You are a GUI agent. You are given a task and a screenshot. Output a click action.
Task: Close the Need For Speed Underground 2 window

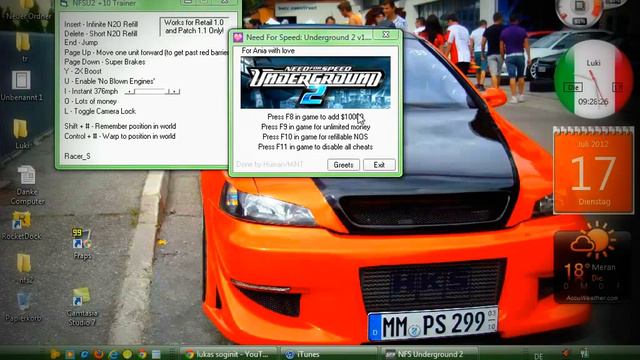[x=386, y=35]
